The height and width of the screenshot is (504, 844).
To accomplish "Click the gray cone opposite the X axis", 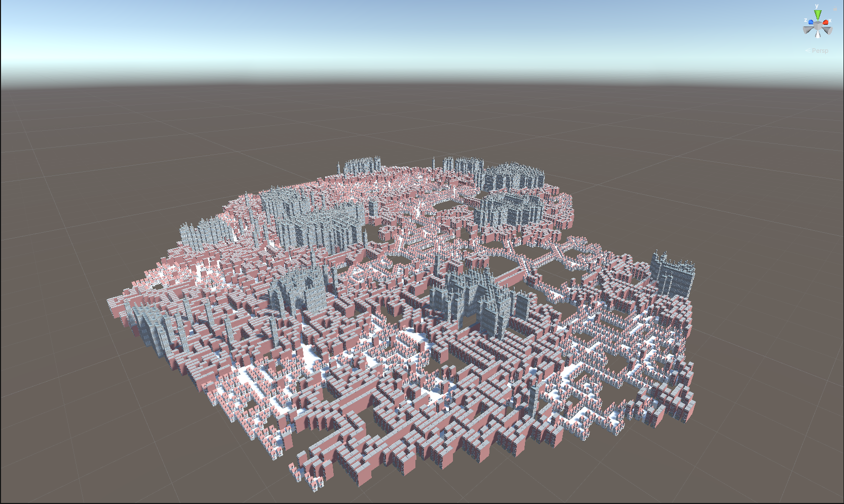I will click(x=807, y=30).
